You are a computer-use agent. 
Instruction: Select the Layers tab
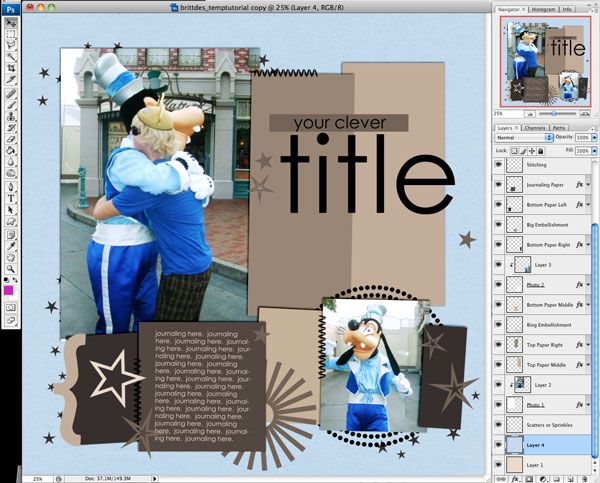click(507, 128)
